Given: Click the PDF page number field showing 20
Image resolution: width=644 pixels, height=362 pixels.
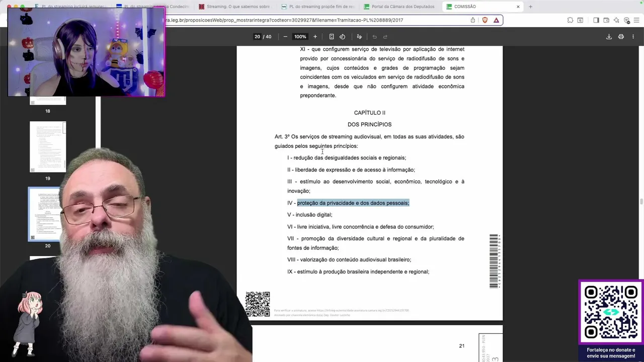Looking at the screenshot, I should pos(257,37).
